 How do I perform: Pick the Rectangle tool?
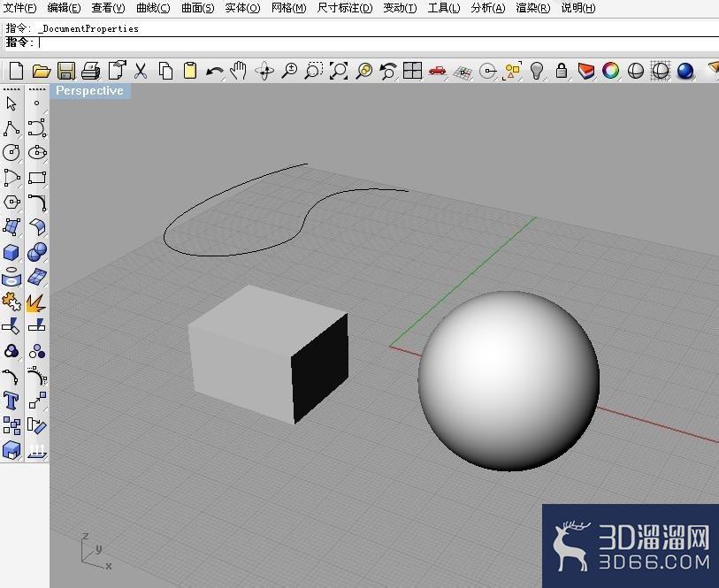[x=37, y=178]
